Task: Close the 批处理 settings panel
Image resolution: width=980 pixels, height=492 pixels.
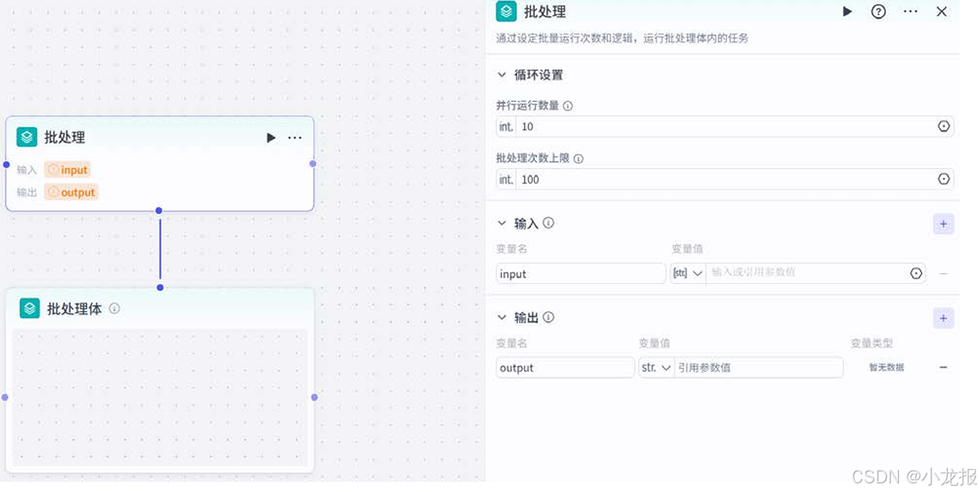Action: point(941,12)
